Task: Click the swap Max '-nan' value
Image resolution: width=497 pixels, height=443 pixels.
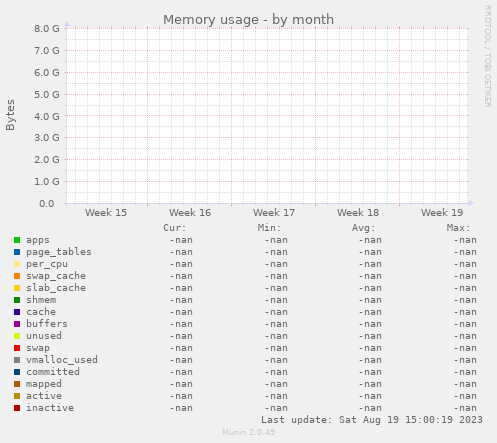Action: [x=465, y=348]
